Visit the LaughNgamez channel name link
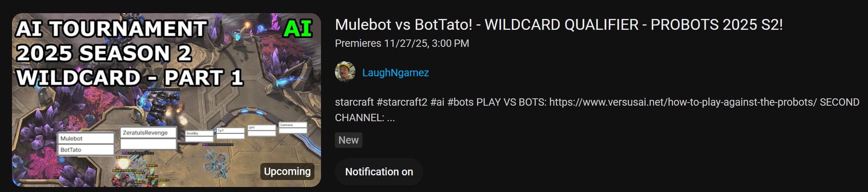Screen dimensions: 868x192 point(395,73)
